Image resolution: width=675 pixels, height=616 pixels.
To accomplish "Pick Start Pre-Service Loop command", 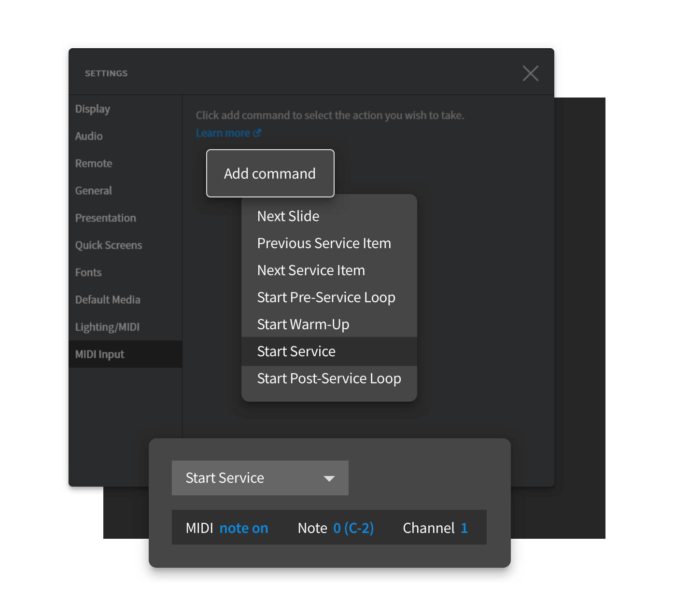I will pos(329,297).
